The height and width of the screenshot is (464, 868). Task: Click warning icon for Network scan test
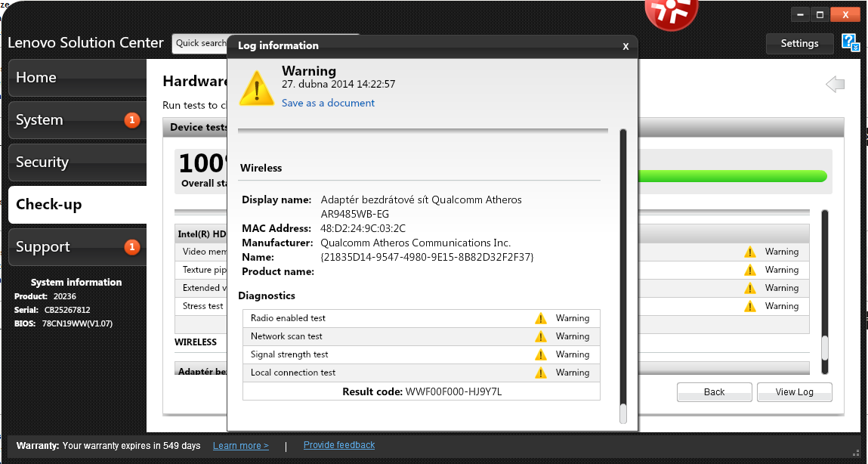pyautogui.click(x=540, y=336)
